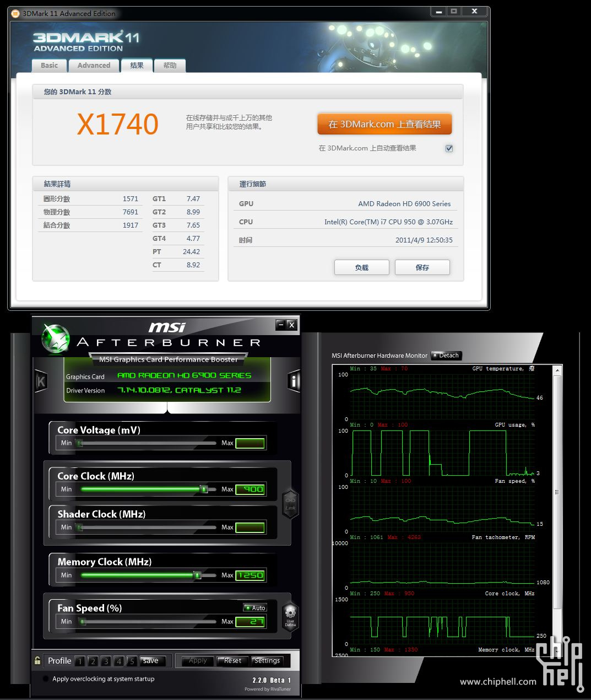Screen dimensions: 591x700
Task: Click the Core Voltage value field
Action: 250,443
